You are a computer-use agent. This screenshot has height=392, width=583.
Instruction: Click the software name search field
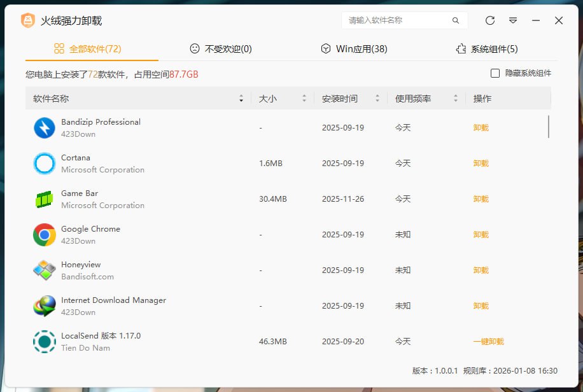[398, 20]
